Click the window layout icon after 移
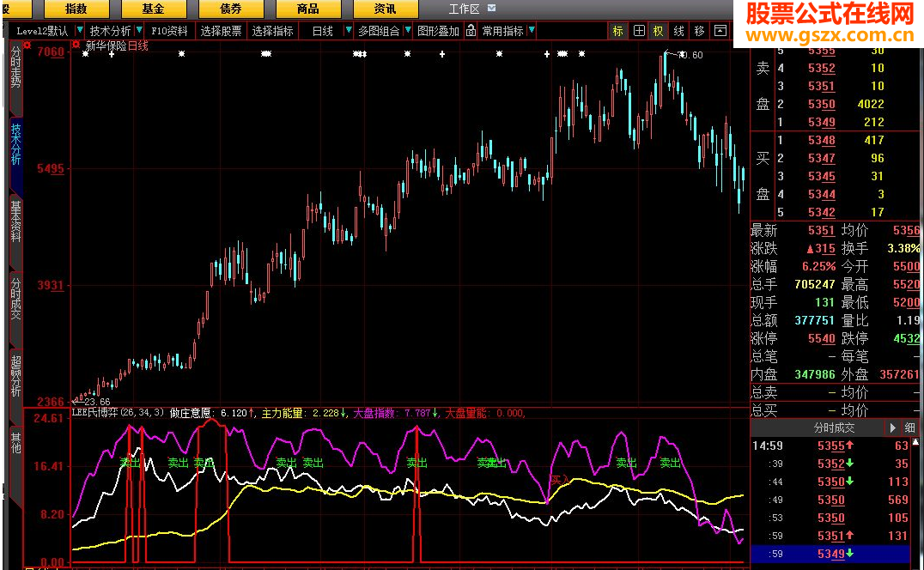 pos(720,31)
